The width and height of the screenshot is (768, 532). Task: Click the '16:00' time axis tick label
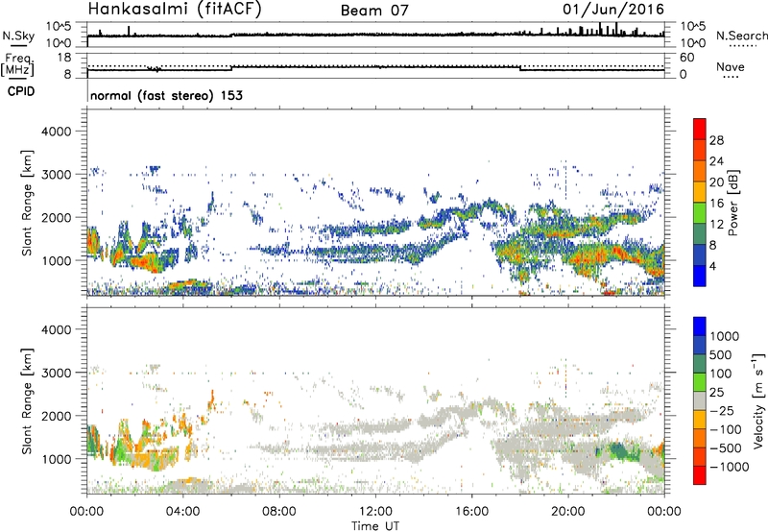tap(471, 512)
